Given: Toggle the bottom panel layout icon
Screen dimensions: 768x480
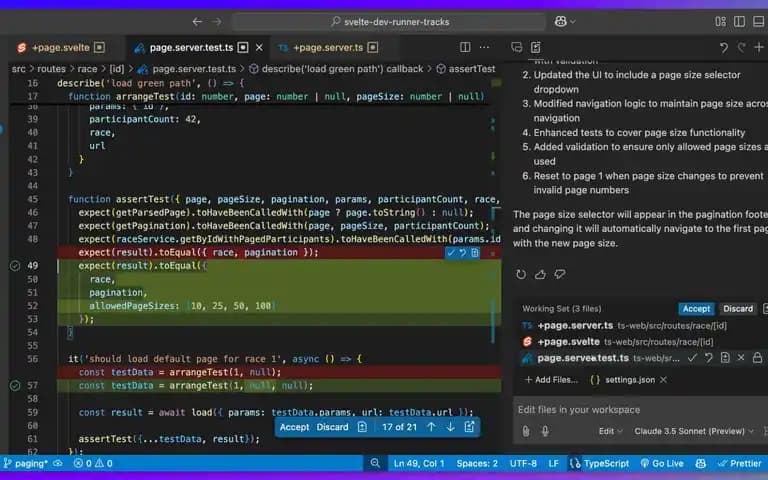Looking at the screenshot, I should point(758,22).
